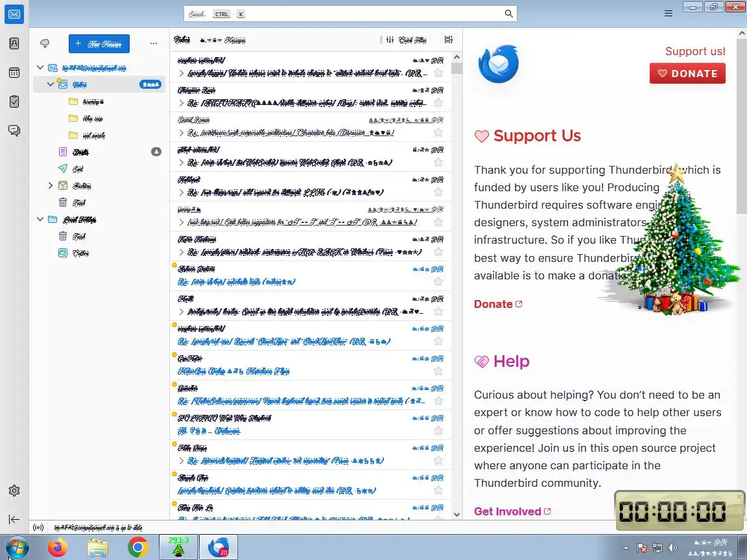
Task: Open the Chat space
Action: pos(14,130)
